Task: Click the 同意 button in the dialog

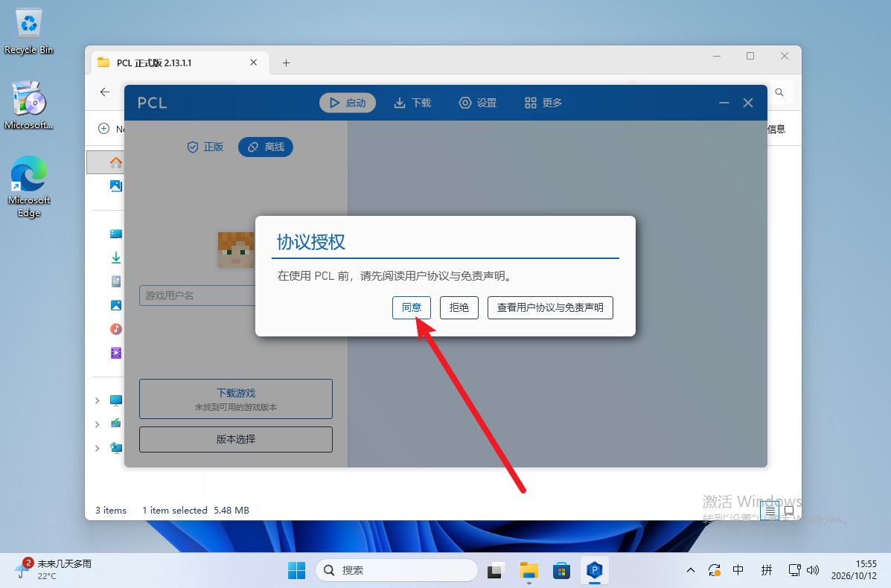Action: coord(412,307)
